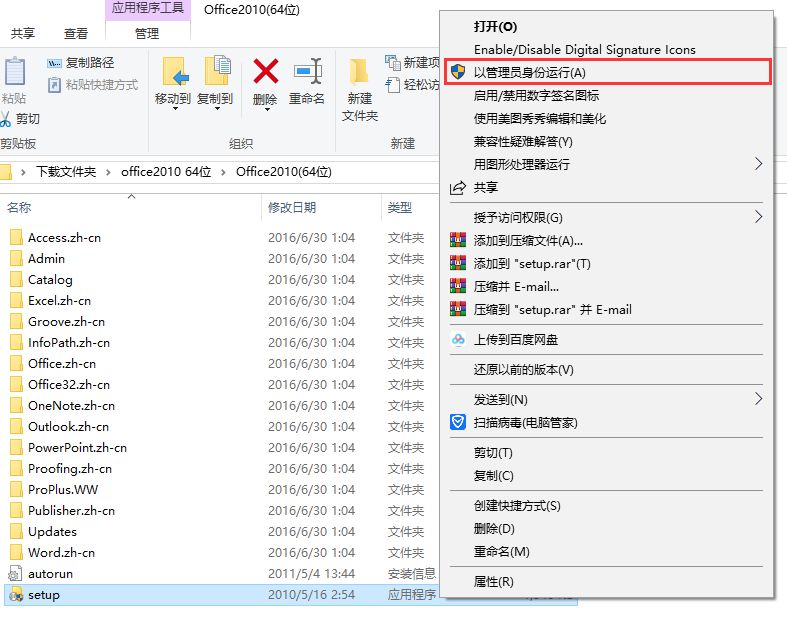Click the Copy path icon
This screenshot has height=623, width=787.
tap(54, 63)
